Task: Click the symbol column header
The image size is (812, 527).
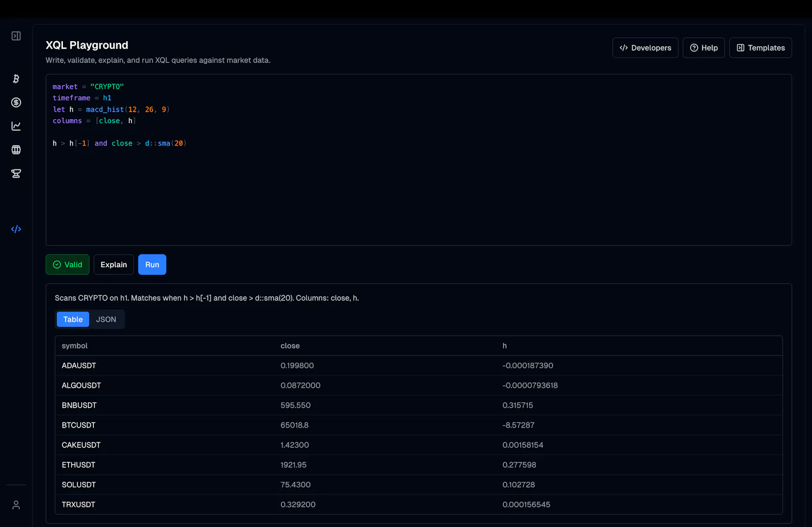Action: tap(75, 346)
